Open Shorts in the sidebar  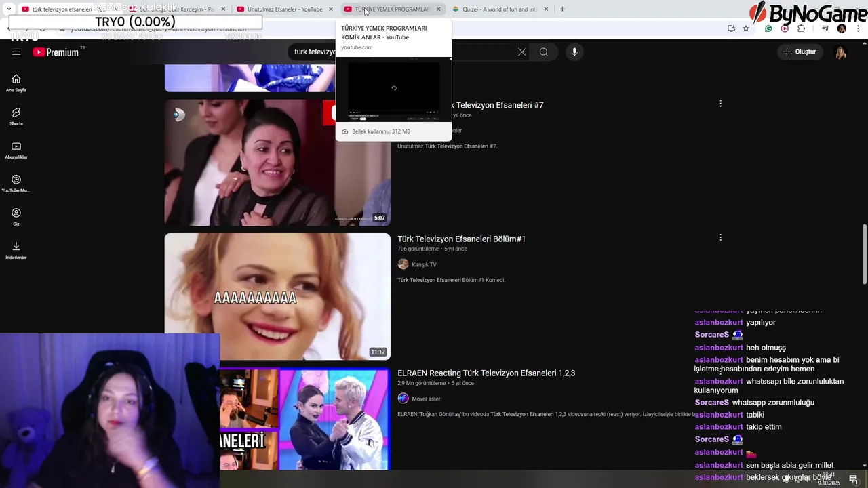tap(16, 117)
